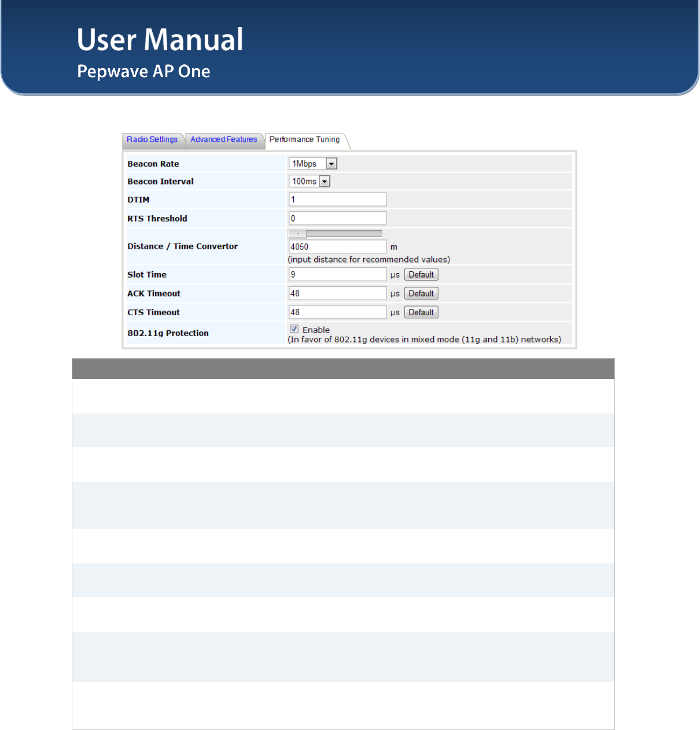Screen dimensions: 700x730
Task: Click the mixed mode networks note text
Action: click(424, 340)
